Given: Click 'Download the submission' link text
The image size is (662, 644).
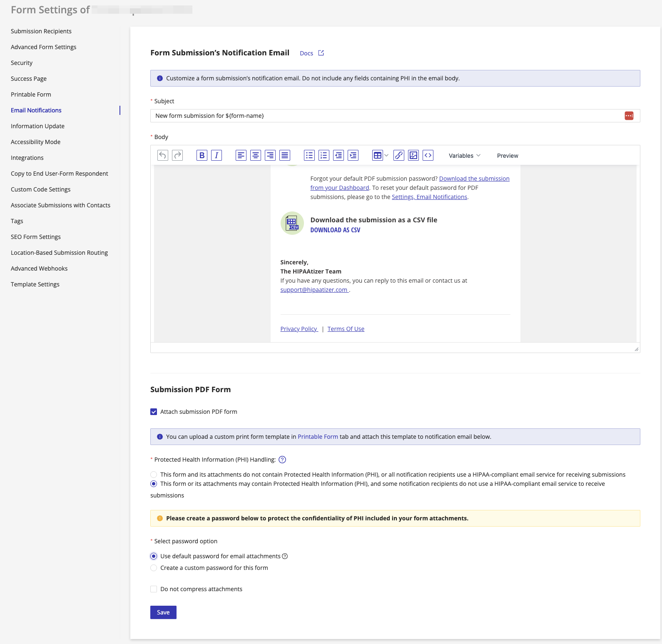Looking at the screenshot, I should tap(474, 179).
